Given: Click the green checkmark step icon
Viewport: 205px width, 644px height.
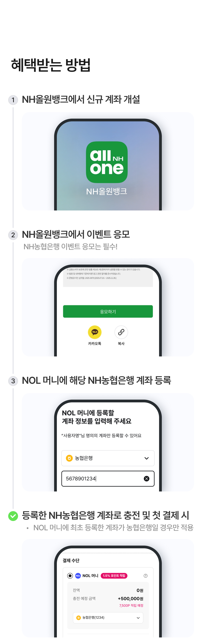Looking at the screenshot, I should coord(13,516).
